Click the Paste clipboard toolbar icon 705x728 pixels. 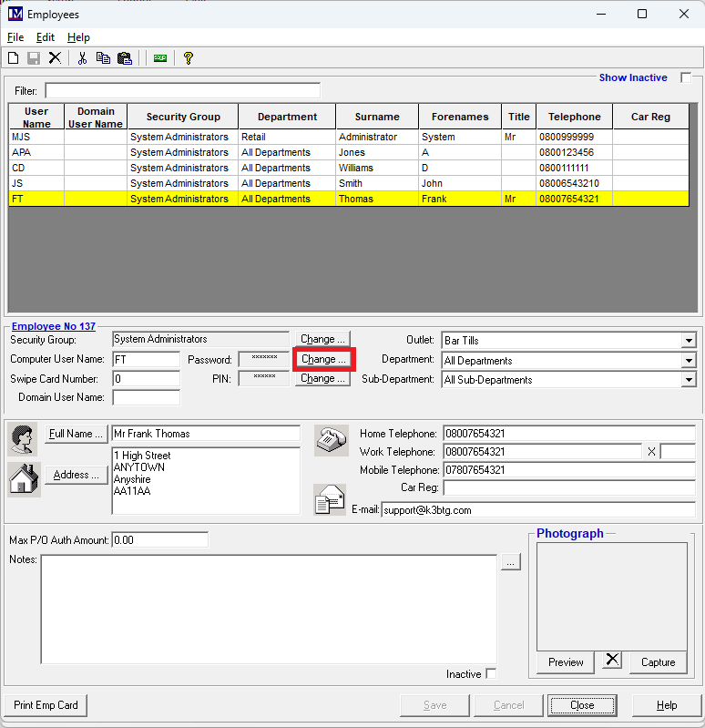click(x=125, y=58)
